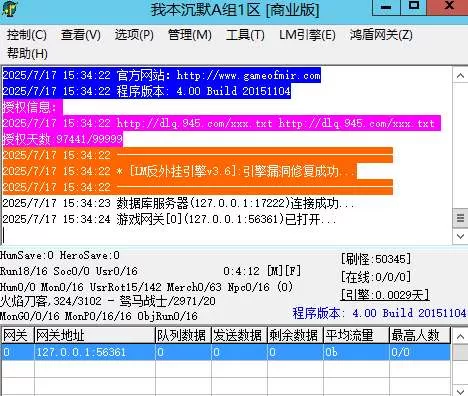This screenshot has width=468, height=396.
Task: Click log scrollbar up arrow
Action: [460, 76]
